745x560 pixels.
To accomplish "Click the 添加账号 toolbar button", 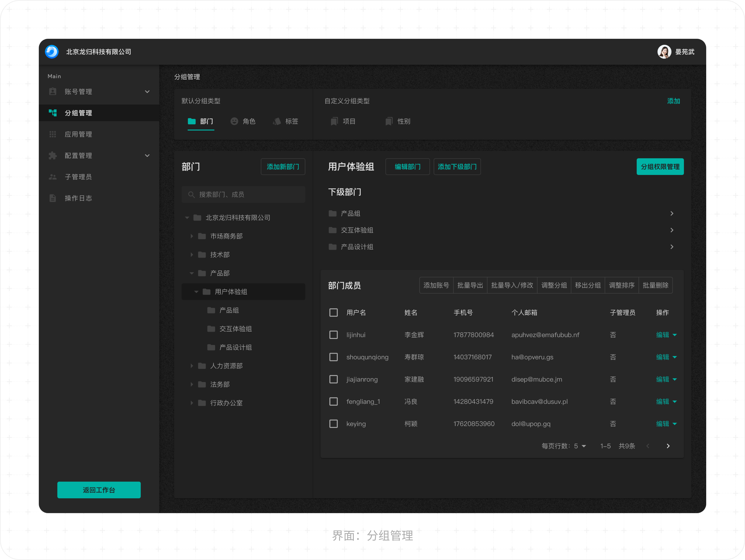I will pyautogui.click(x=436, y=285).
